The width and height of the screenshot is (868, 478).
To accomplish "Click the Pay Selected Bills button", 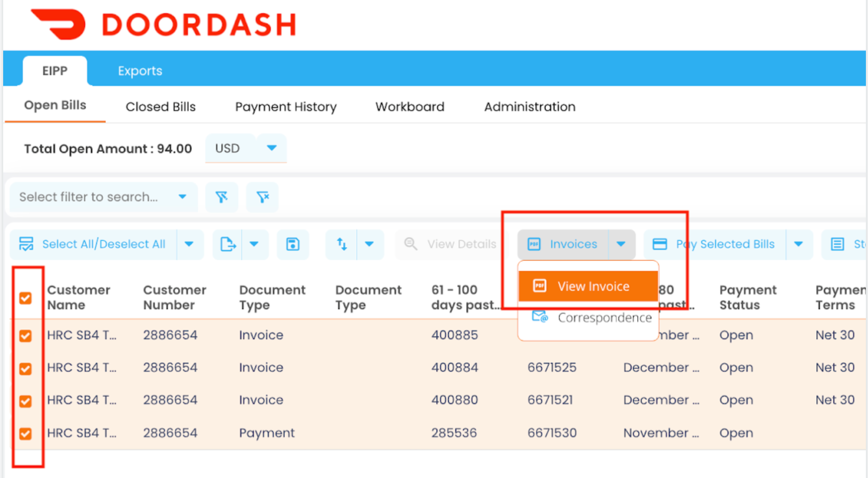I will pyautogui.click(x=724, y=244).
